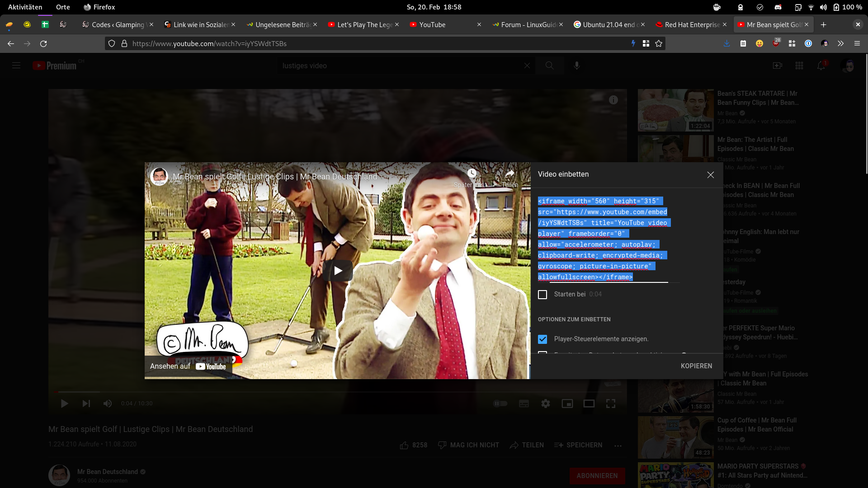Open more actions three dots menu
The width and height of the screenshot is (868, 488).
(618, 446)
